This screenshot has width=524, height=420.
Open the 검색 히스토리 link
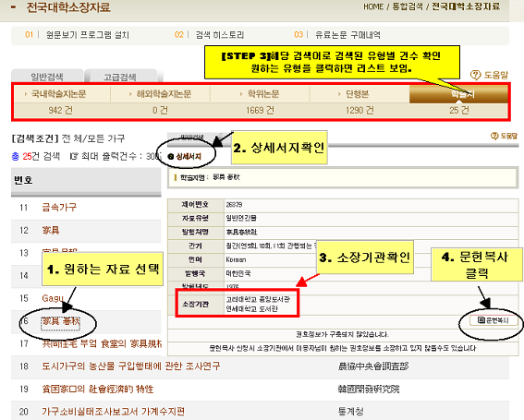pyautogui.click(x=220, y=35)
